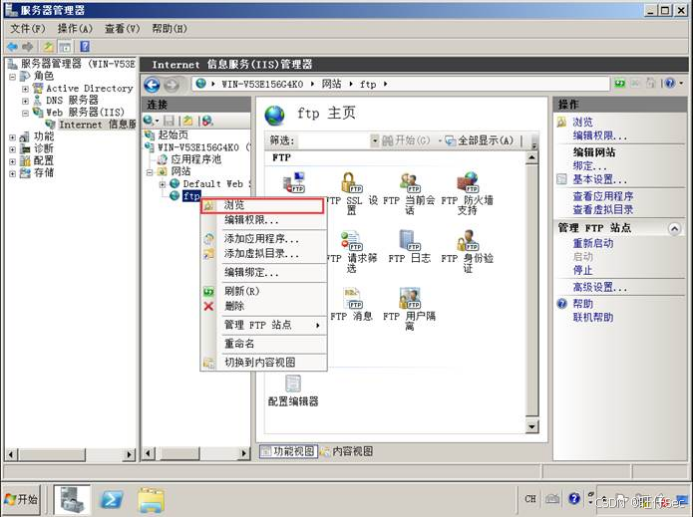The image size is (694, 517).
Task: Choose 添加应用程序... in context menu
Action: pyautogui.click(x=264, y=239)
